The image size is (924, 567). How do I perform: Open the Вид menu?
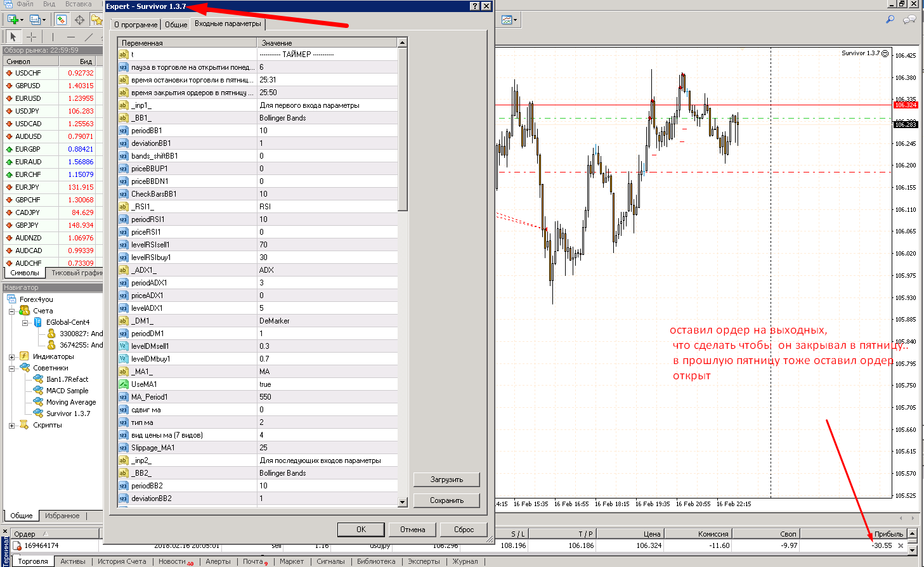click(x=49, y=4)
